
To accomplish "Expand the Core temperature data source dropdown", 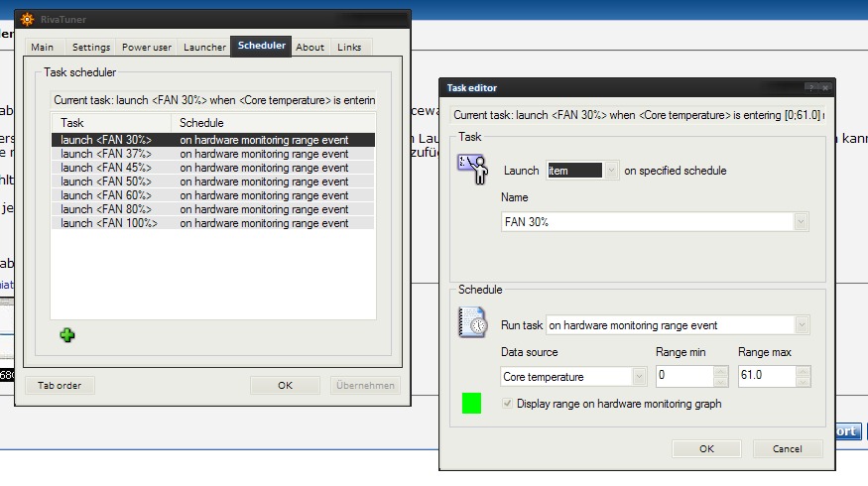I will (x=639, y=376).
